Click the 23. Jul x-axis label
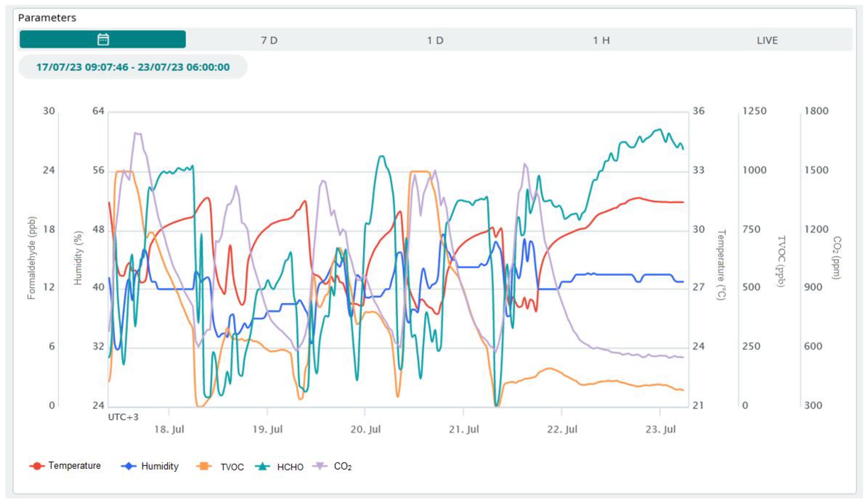Viewport: 868px width, 504px height. coord(660,429)
